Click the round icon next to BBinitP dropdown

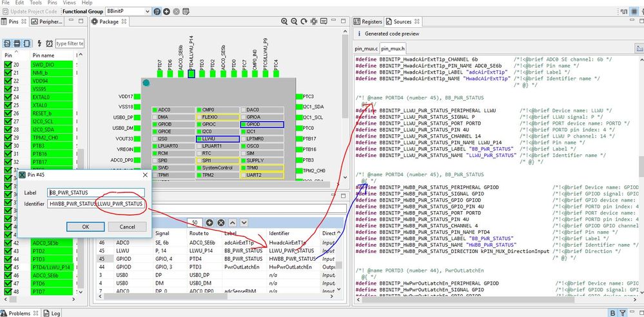pos(157,12)
